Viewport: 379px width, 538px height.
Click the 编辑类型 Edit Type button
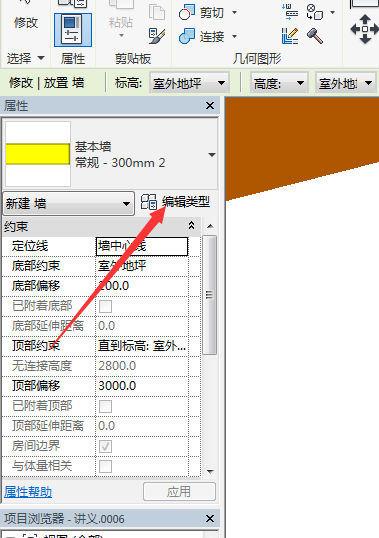click(x=176, y=202)
